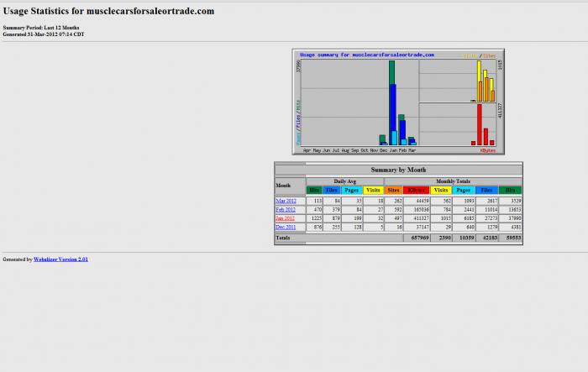Click the 'Daily Avg' column group header
588x372 pixels.
[344, 181]
